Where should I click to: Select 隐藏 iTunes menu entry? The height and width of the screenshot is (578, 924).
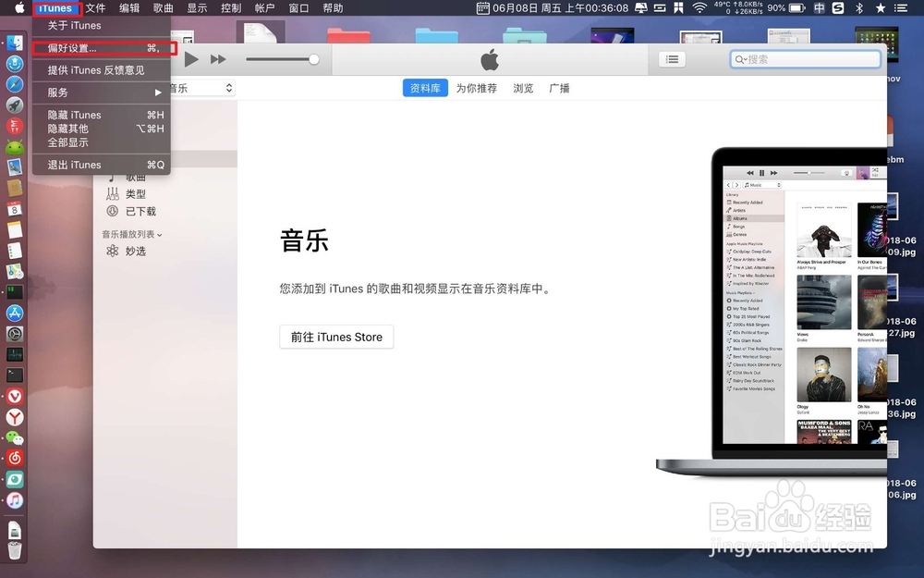point(102,115)
